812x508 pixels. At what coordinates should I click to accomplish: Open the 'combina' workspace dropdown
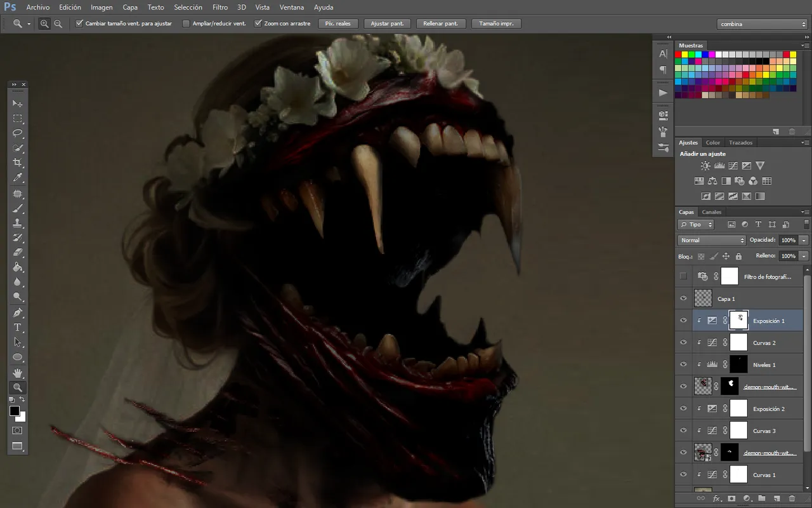tap(763, 24)
